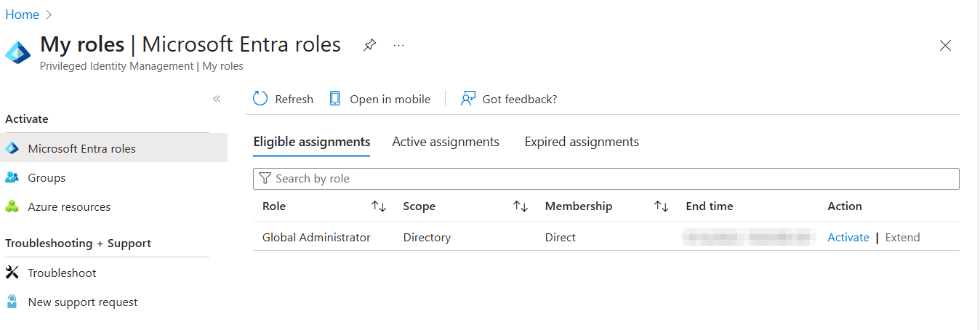
Task: Click the Got feedback person icon
Action: (468, 99)
